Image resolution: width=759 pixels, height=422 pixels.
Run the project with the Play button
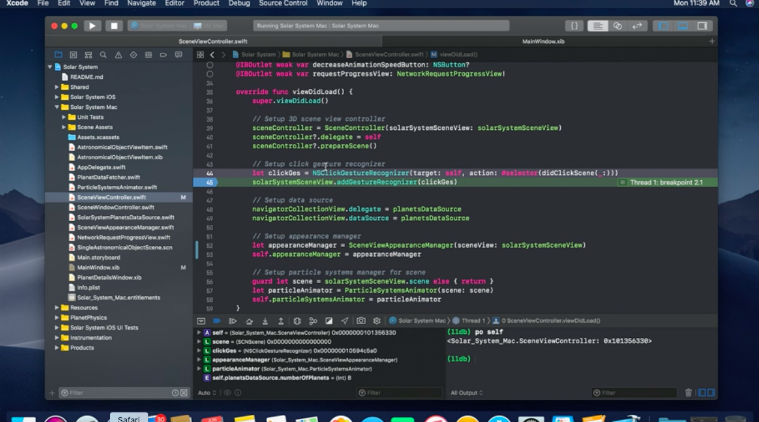92,26
